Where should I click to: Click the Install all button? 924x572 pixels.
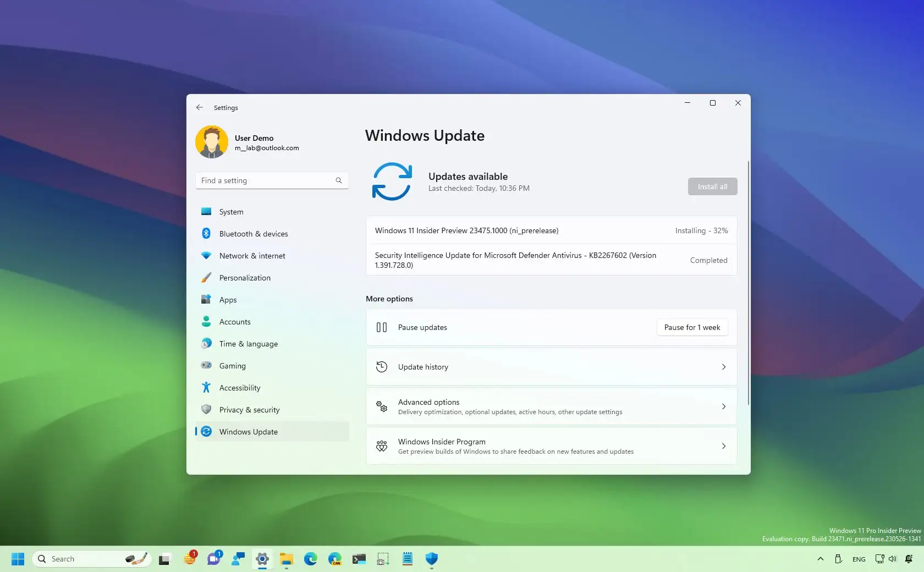click(x=712, y=186)
